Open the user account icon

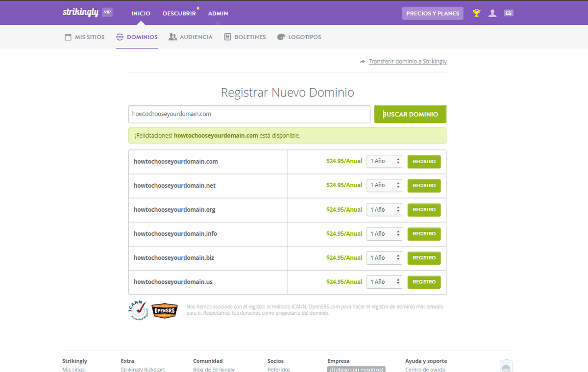(x=492, y=13)
